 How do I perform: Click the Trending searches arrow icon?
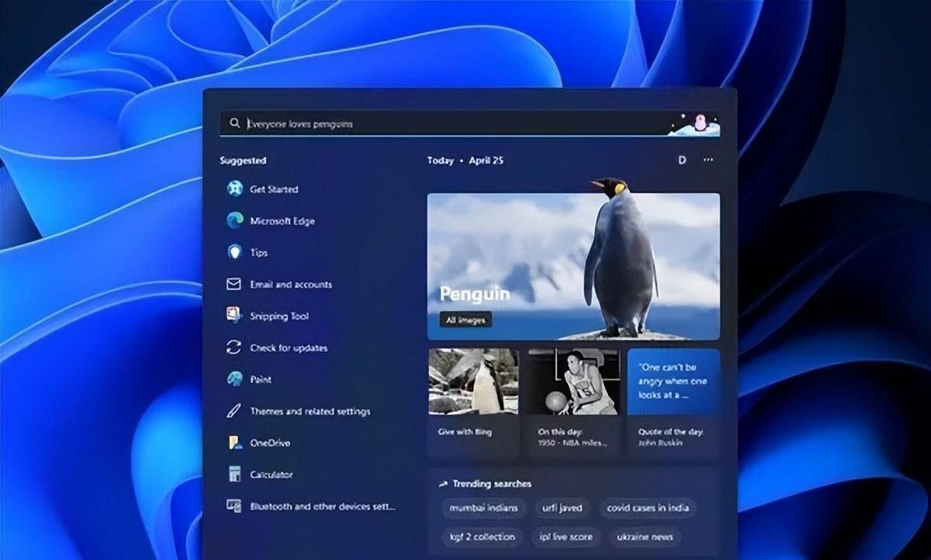click(x=443, y=484)
